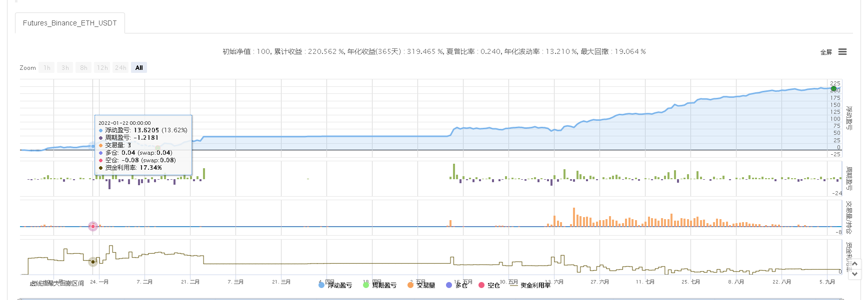
Task: Toggle the 浮动盈亏 series in the legend
Action: click(x=335, y=286)
